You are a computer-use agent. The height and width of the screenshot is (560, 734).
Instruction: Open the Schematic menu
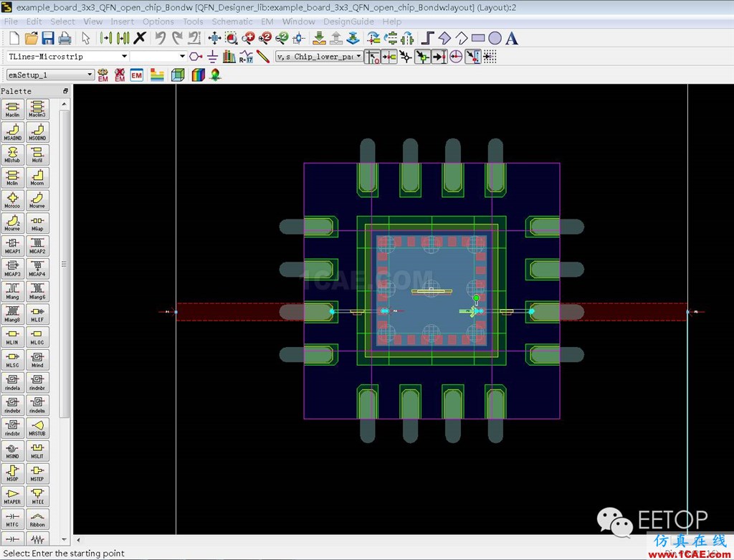(x=232, y=22)
